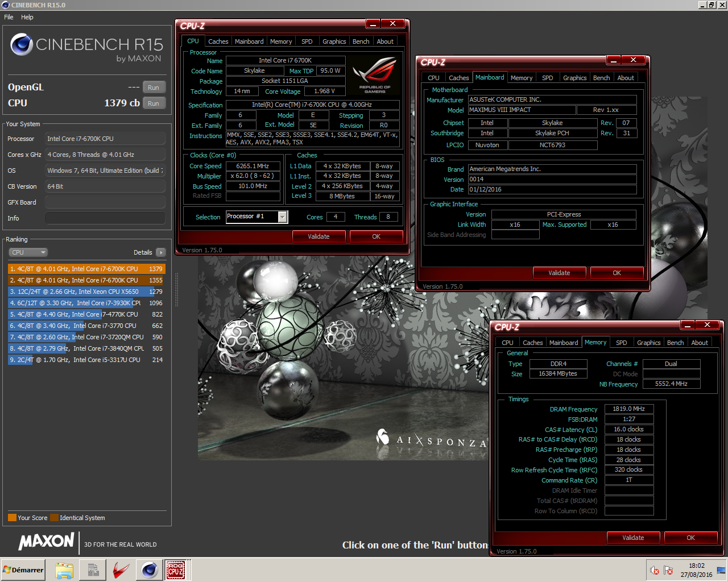This screenshot has width=728, height=582.
Task: Click Validate in the Memory window
Action: (633, 538)
